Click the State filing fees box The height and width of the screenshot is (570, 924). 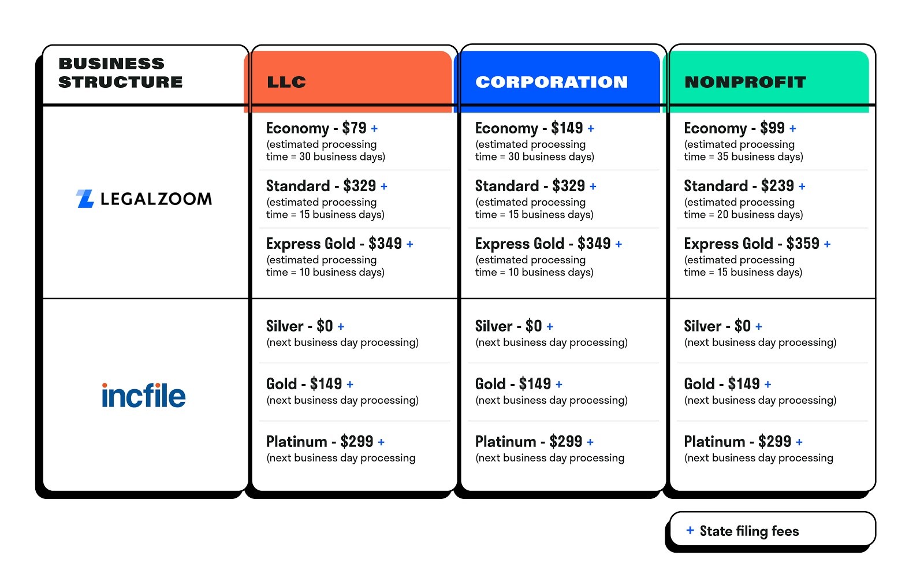(772, 529)
